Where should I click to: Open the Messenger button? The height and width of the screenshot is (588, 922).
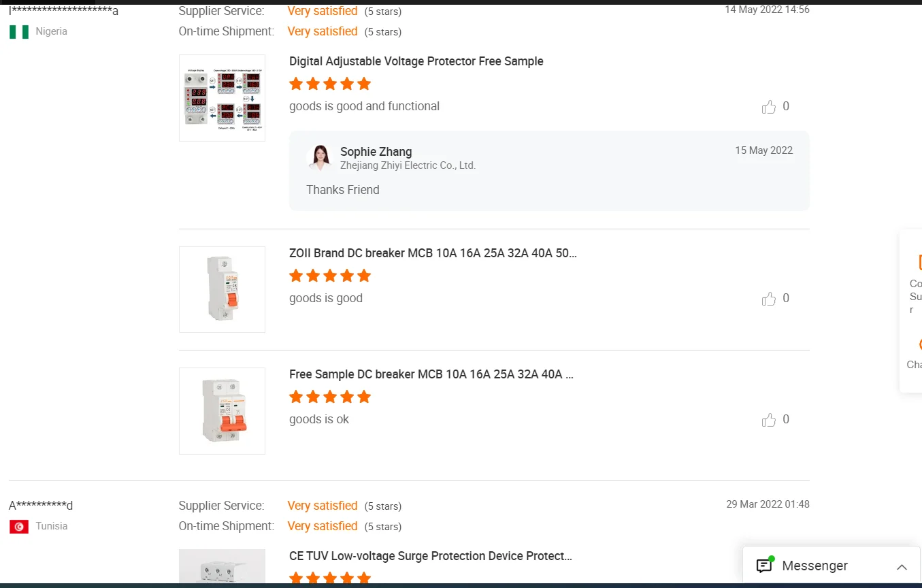point(814,566)
